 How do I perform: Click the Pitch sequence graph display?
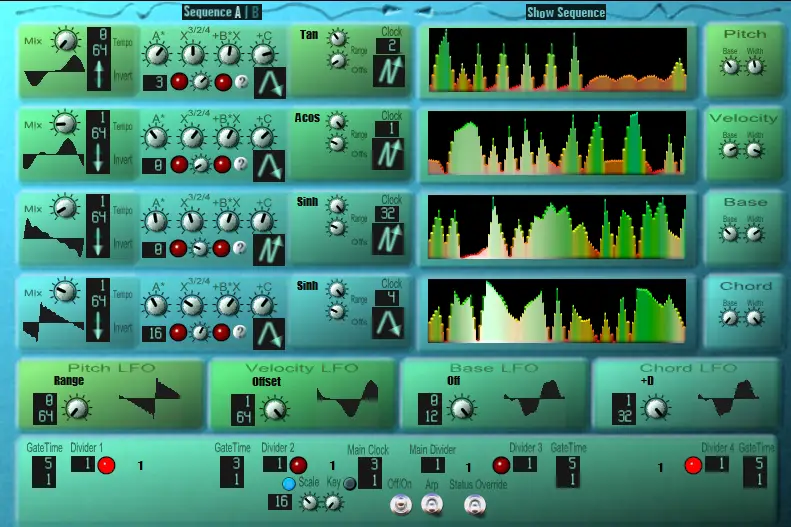point(557,60)
